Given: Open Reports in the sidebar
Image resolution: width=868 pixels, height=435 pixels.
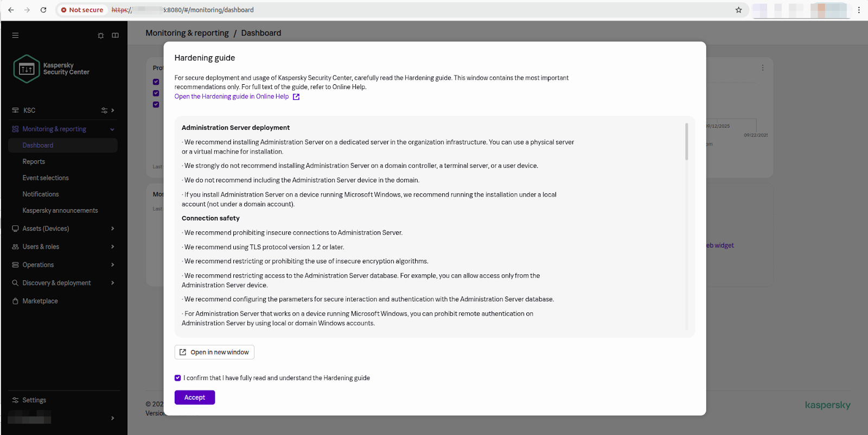Looking at the screenshot, I should point(34,162).
